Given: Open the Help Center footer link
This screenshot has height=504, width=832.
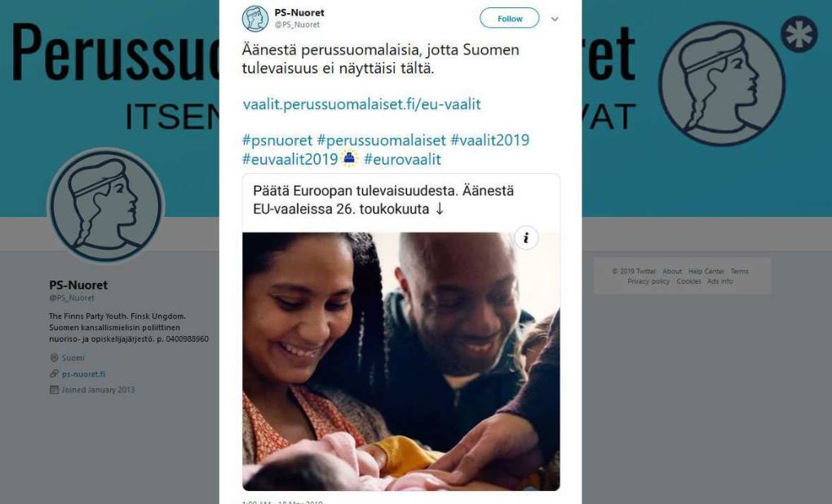Looking at the screenshot, I should [706, 271].
